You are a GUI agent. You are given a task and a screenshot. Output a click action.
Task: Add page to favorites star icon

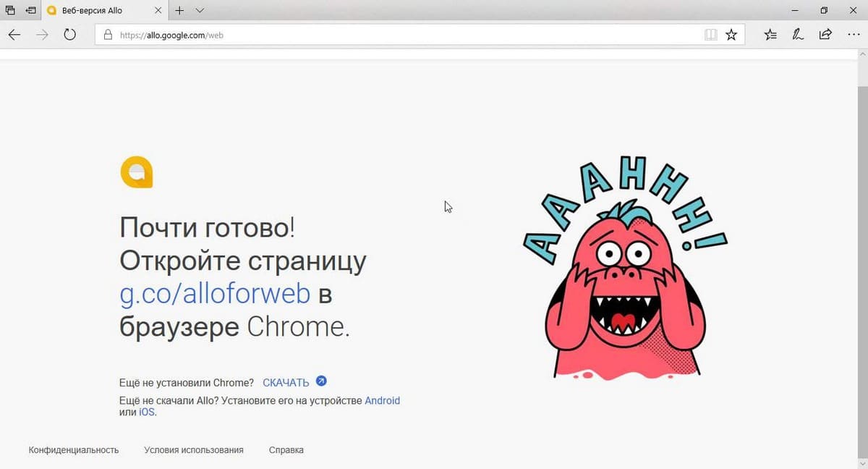[731, 34]
